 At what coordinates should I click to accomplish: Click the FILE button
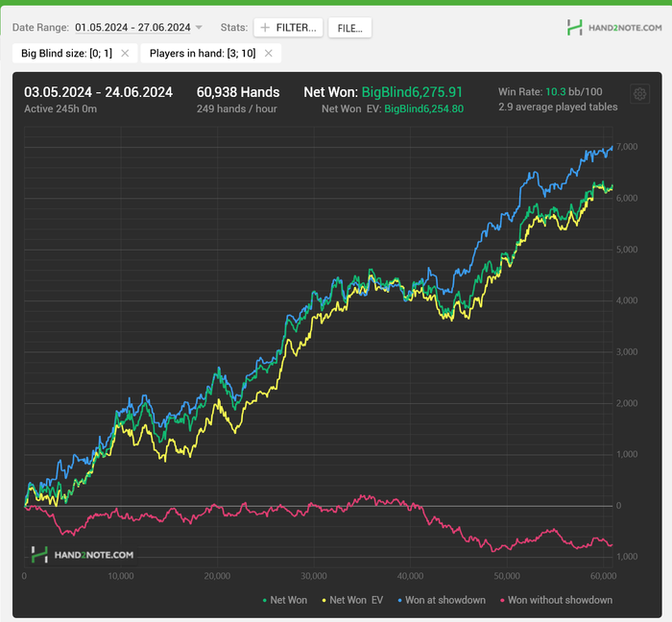click(349, 28)
